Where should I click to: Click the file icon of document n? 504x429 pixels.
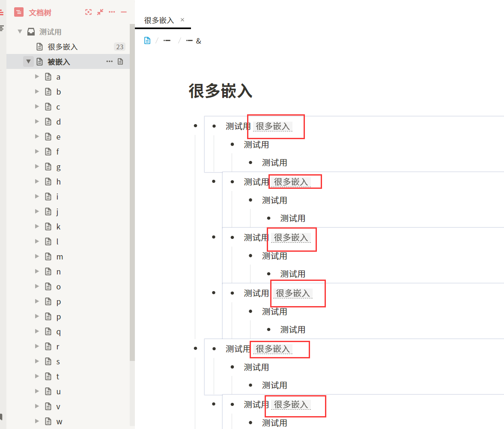pos(48,271)
